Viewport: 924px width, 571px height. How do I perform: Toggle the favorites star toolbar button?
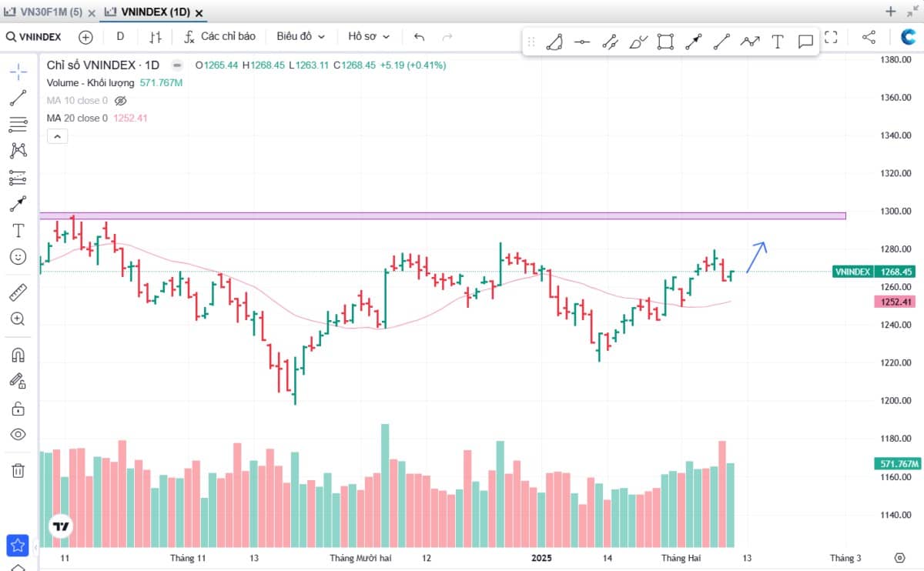click(x=18, y=546)
